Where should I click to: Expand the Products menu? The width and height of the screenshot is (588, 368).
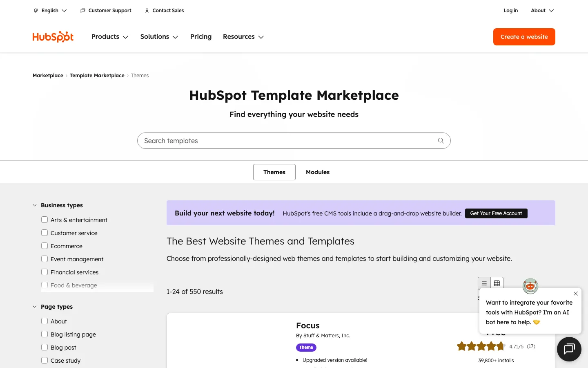[110, 37]
